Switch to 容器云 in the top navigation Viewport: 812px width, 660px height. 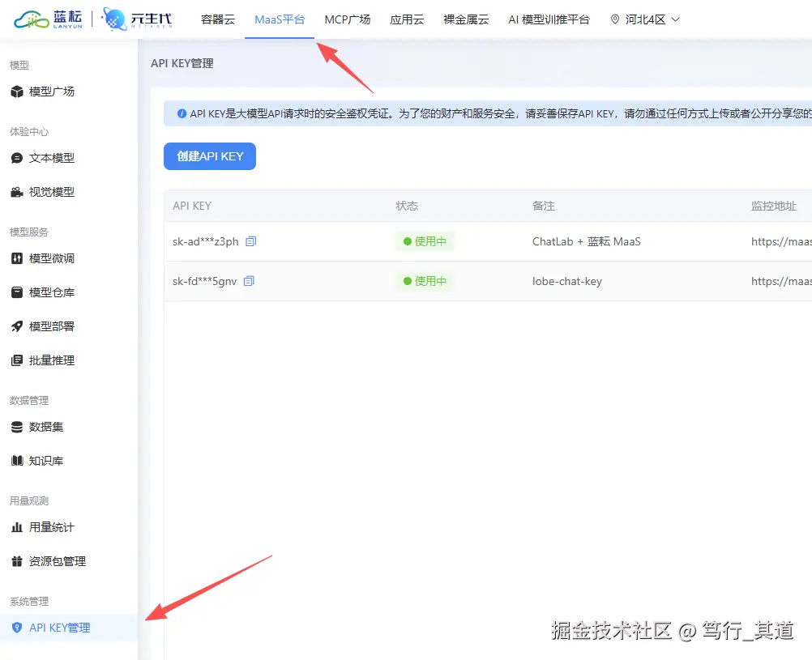pos(217,19)
